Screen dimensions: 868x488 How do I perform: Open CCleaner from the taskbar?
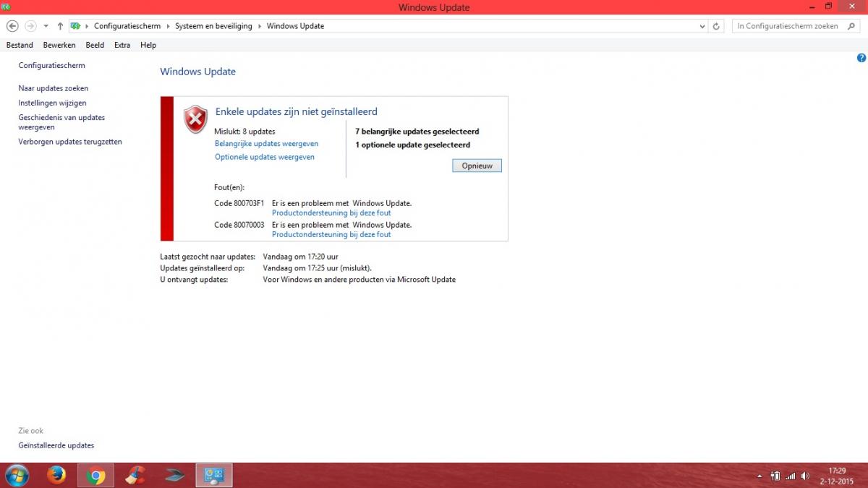[x=135, y=475]
